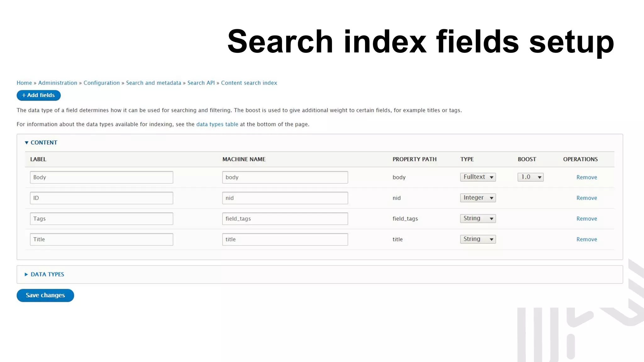The width and height of the screenshot is (644, 362).
Task: Open the 1.0 boost dropdown
Action: 530,177
